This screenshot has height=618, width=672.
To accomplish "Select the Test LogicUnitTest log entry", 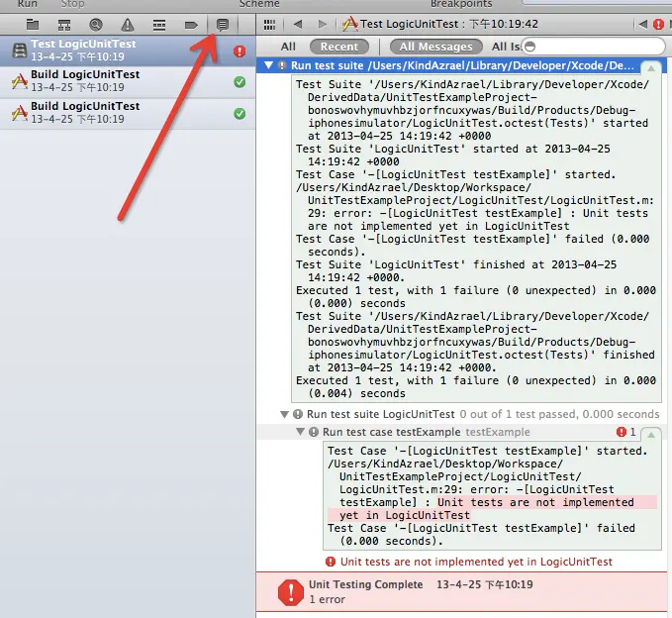I will 84,51.
